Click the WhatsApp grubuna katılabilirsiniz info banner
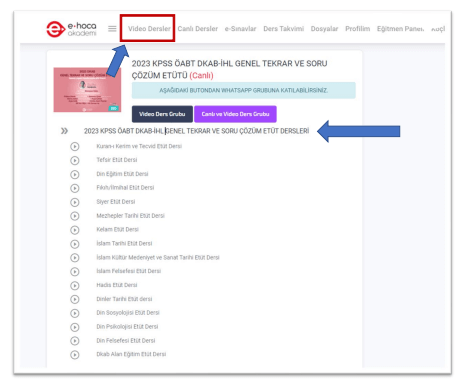 244,90
